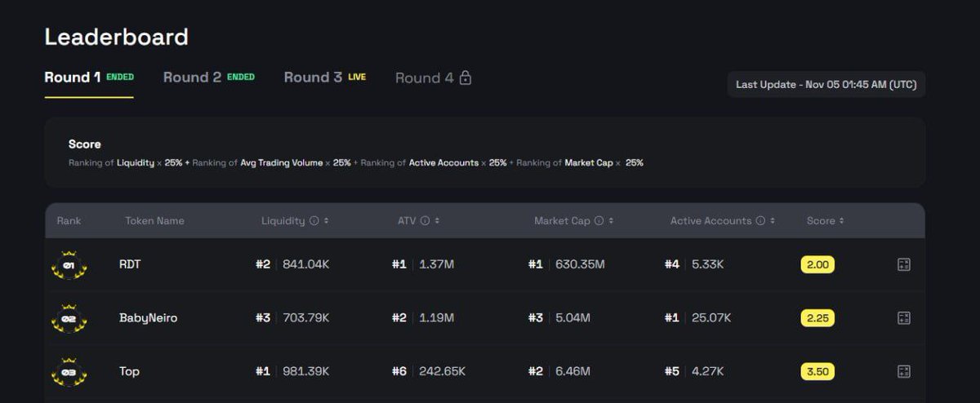Viewport: 980px width, 403px height.
Task: Click RDT liquidity value 841.04K
Action: point(306,264)
